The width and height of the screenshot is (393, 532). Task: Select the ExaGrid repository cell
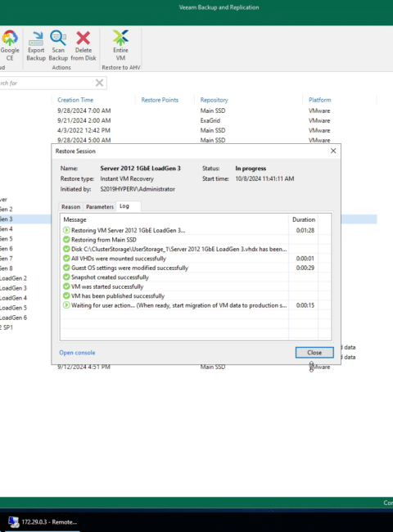pos(210,120)
